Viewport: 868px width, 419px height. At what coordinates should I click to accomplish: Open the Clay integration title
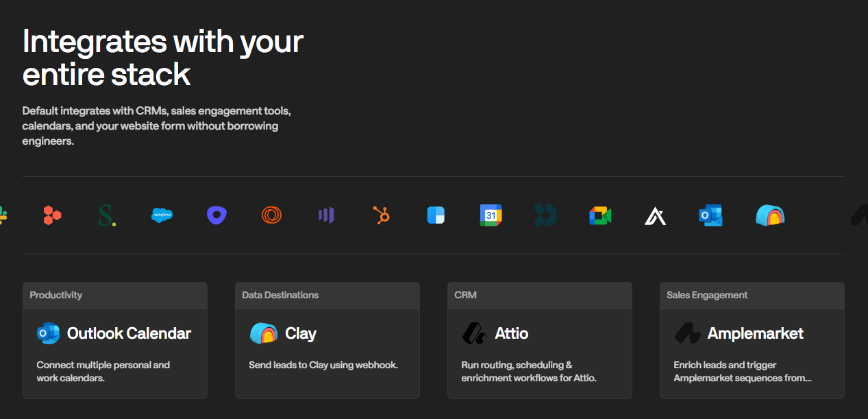(301, 334)
